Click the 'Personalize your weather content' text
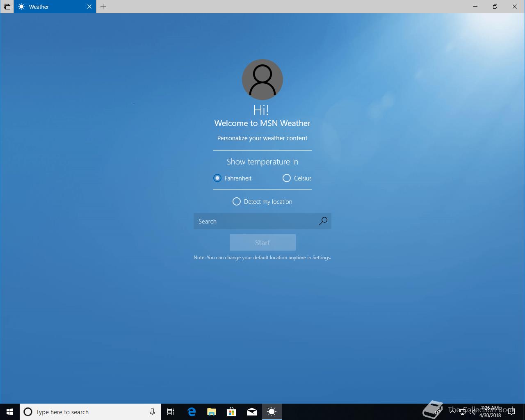The height and width of the screenshot is (420, 525). click(x=262, y=138)
